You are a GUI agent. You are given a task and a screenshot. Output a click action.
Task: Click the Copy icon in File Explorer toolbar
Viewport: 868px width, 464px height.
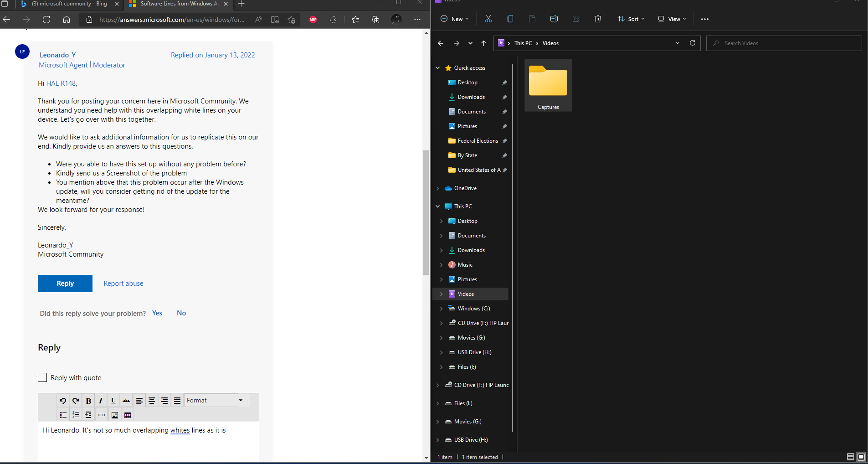pos(510,19)
